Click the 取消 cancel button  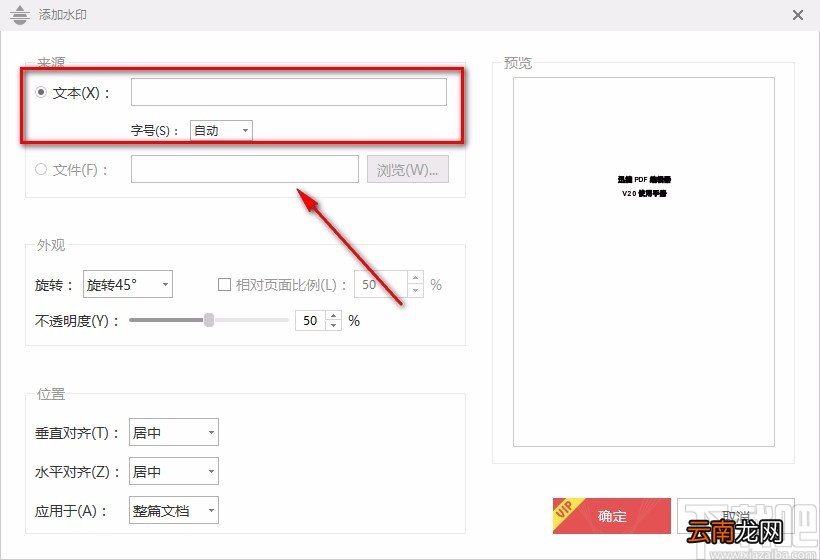(736, 516)
